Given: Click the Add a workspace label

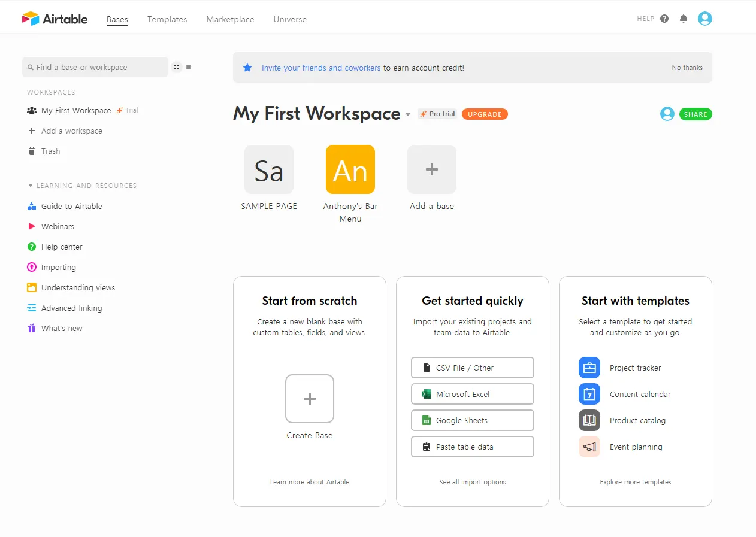Looking at the screenshot, I should (72, 131).
